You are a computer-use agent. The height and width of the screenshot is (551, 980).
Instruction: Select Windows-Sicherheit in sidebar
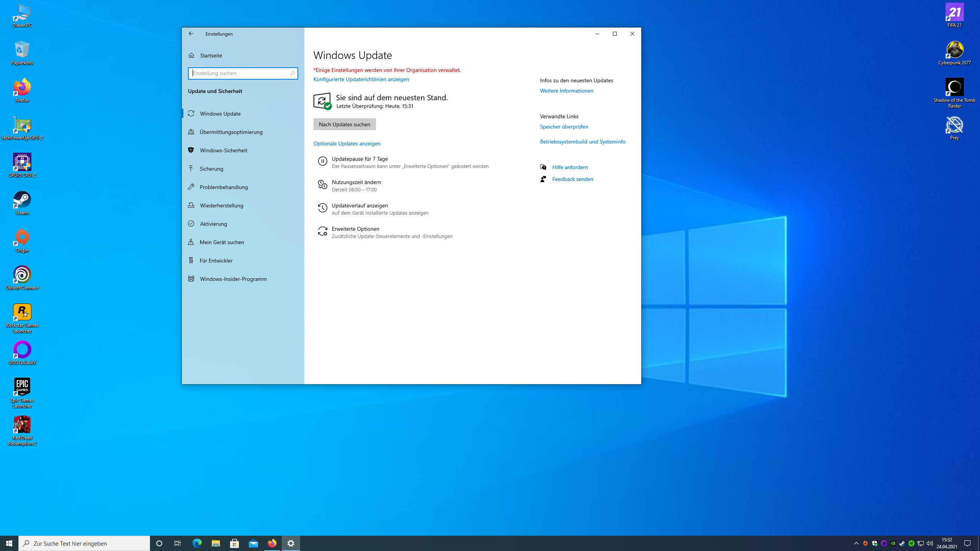point(224,150)
